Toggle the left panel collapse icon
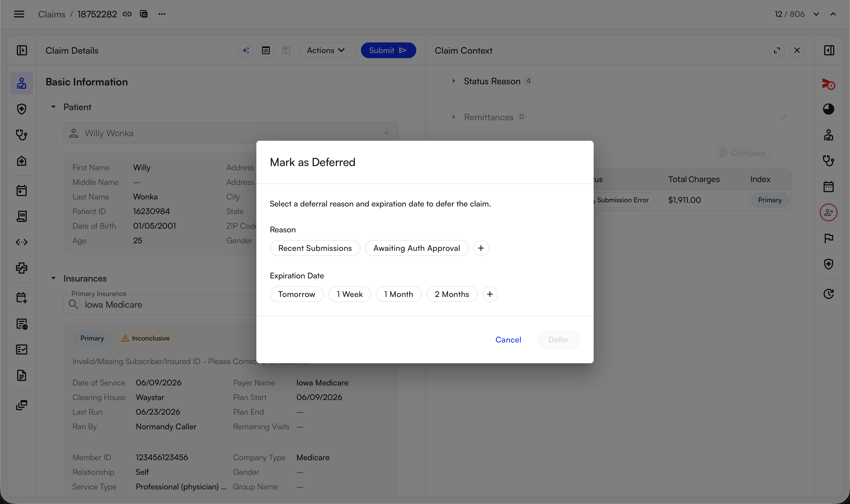Image resolution: width=850 pixels, height=504 pixels. (x=22, y=50)
